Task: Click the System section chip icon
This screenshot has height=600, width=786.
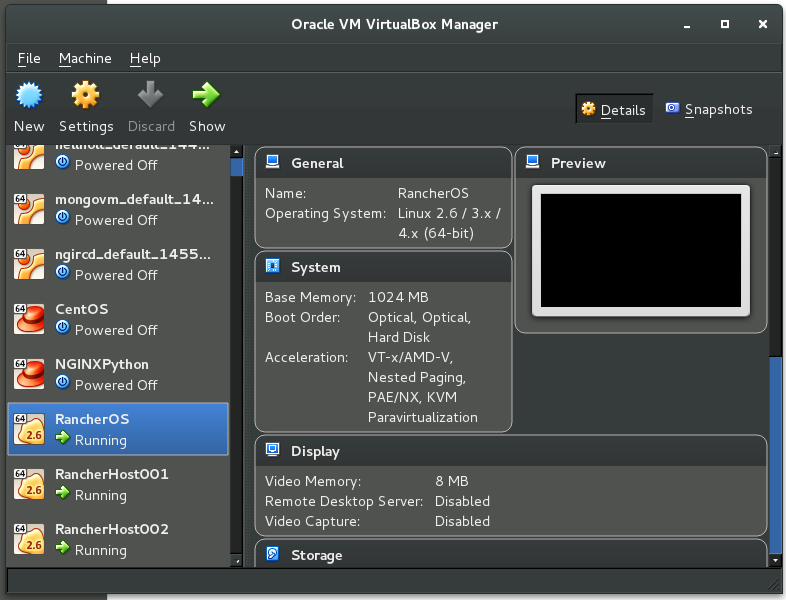Action: click(x=272, y=266)
